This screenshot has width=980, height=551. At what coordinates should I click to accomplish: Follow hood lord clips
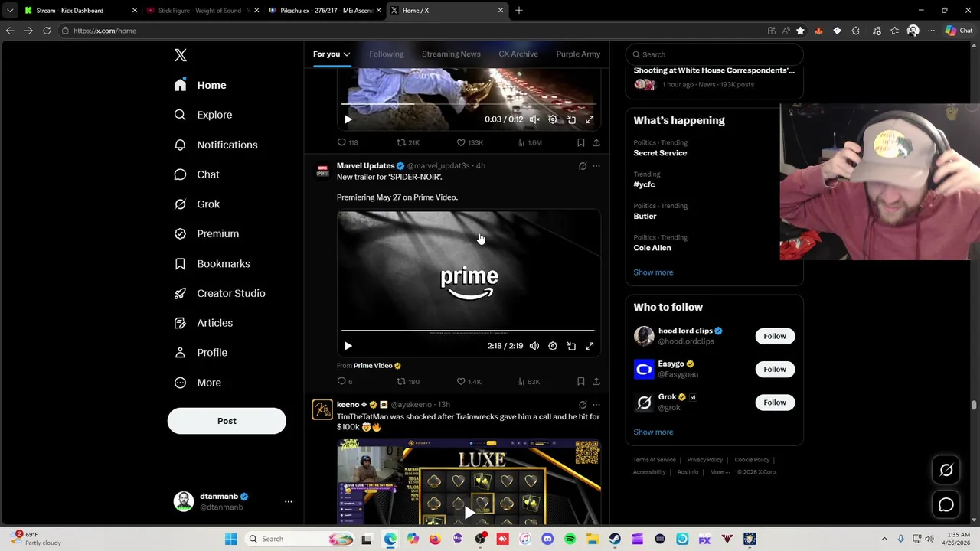(775, 336)
